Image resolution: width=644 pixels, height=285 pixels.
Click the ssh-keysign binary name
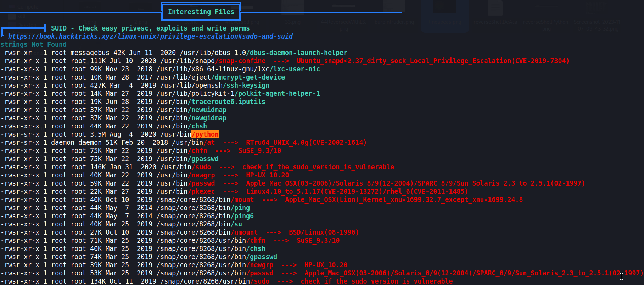coord(248,85)
